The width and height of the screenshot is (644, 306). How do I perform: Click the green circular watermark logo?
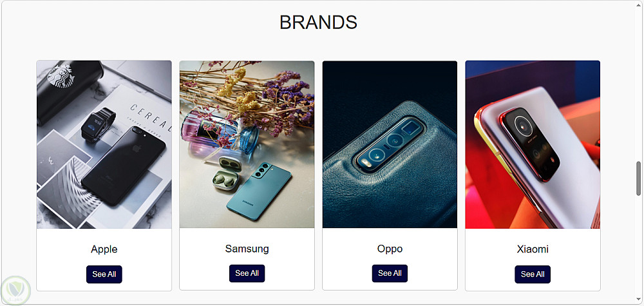coord(15,291)
